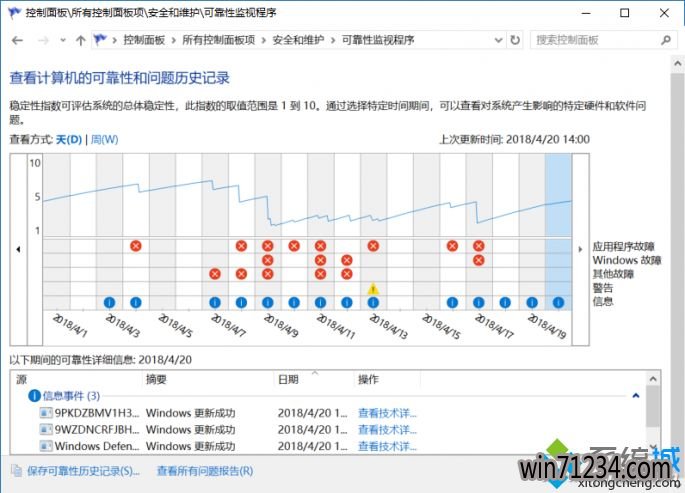Image resolution: width=685 pixels, height=493 pixels.
Task: Click the up arrow of the main window scrollbar
Action: [x=678, y=64]
